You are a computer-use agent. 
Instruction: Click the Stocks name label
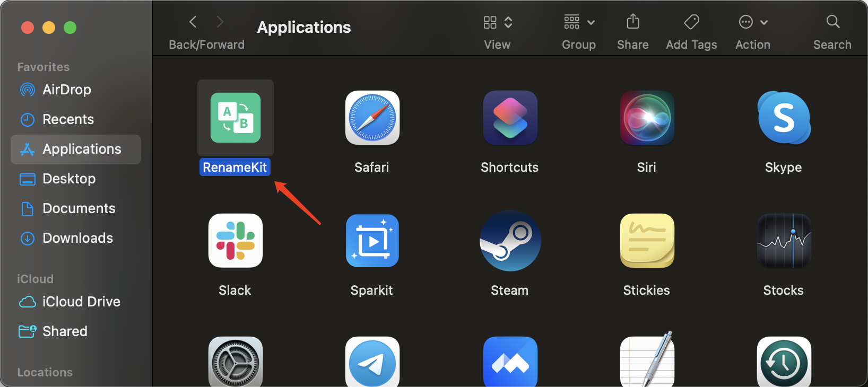(784, 290)
